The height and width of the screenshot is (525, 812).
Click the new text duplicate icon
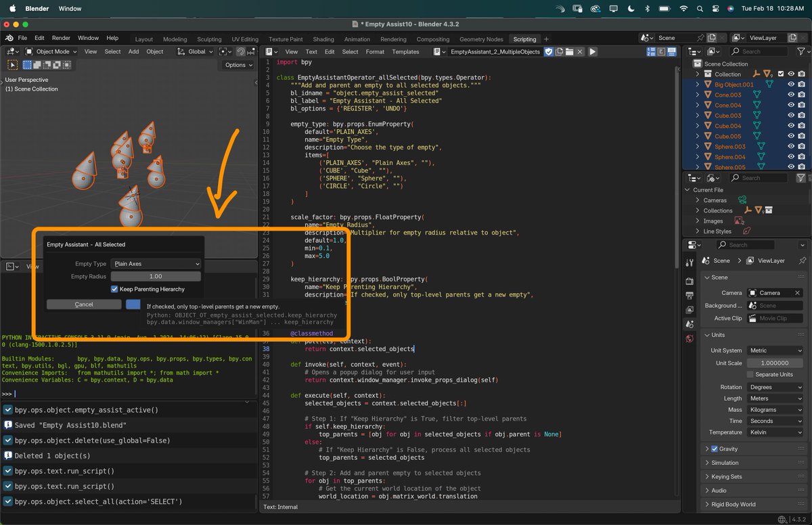(560, 51)
